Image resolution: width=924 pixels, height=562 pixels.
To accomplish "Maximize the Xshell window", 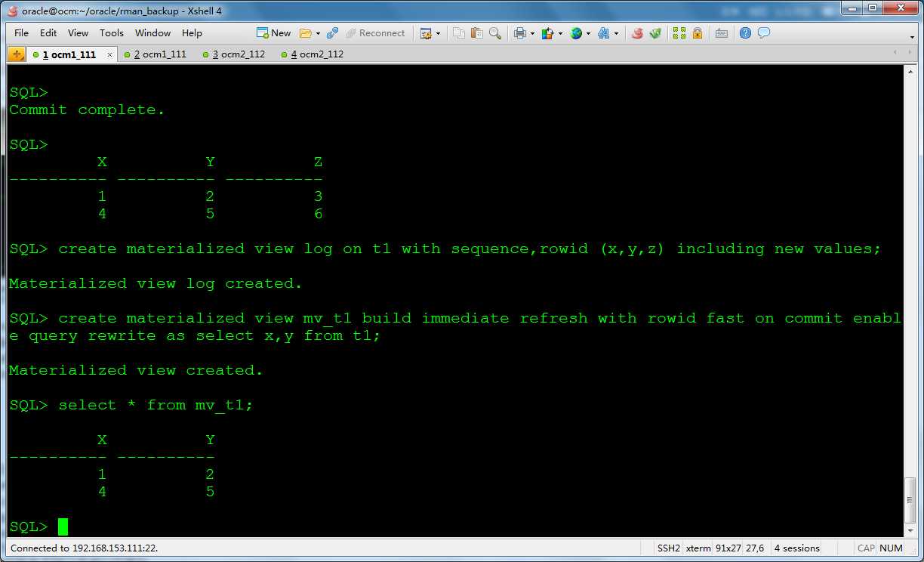I will [873, 8].
